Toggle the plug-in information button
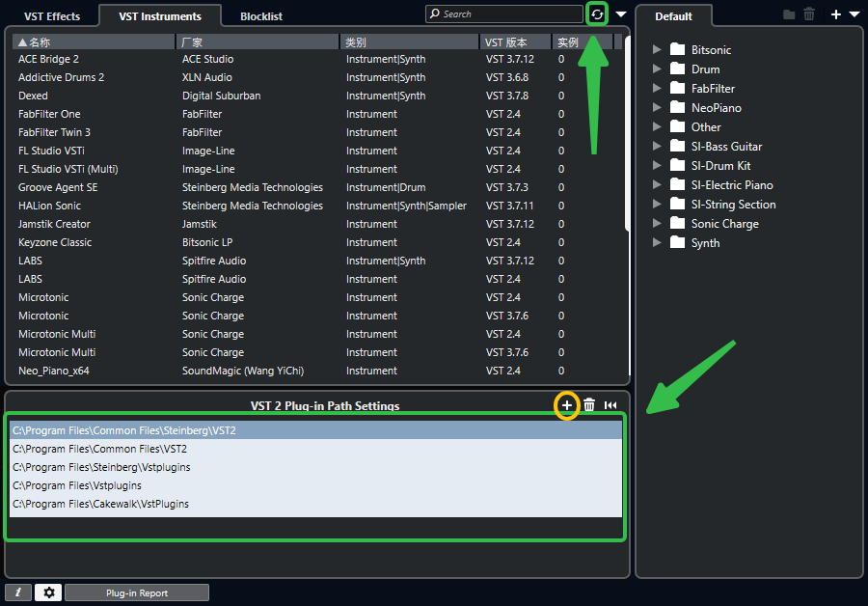Image resolution: width=868 pixels, height=606 pixels. (18, 592)
